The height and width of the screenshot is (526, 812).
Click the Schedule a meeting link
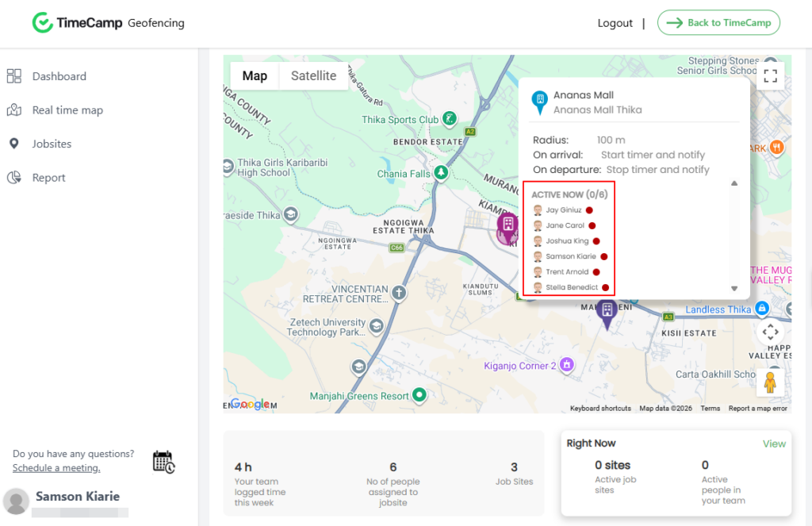point(56,468)
